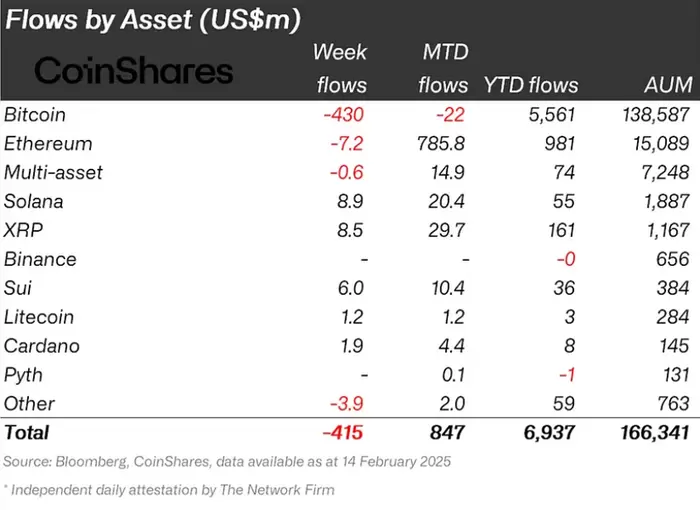Select the Week flows column header
The image size is (700, 510).
click(340, 68)
